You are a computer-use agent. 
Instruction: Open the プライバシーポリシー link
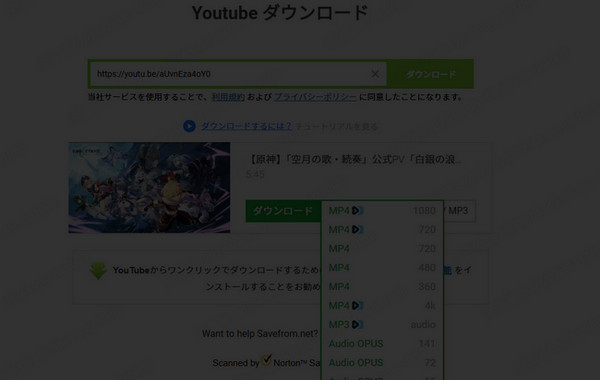[x=315, y=97]
